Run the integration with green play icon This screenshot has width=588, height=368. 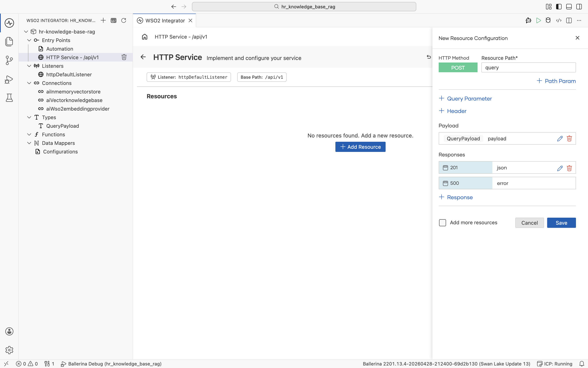(538, 20)
